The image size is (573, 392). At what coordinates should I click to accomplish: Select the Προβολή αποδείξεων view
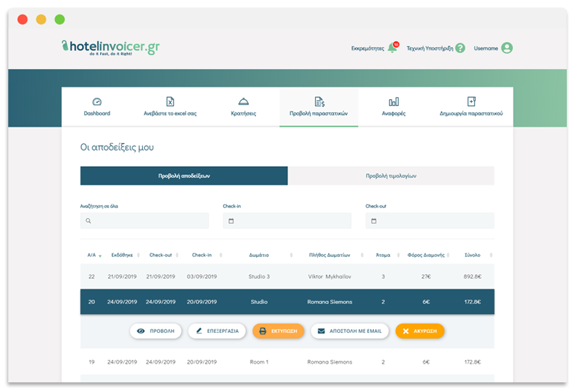184,176
